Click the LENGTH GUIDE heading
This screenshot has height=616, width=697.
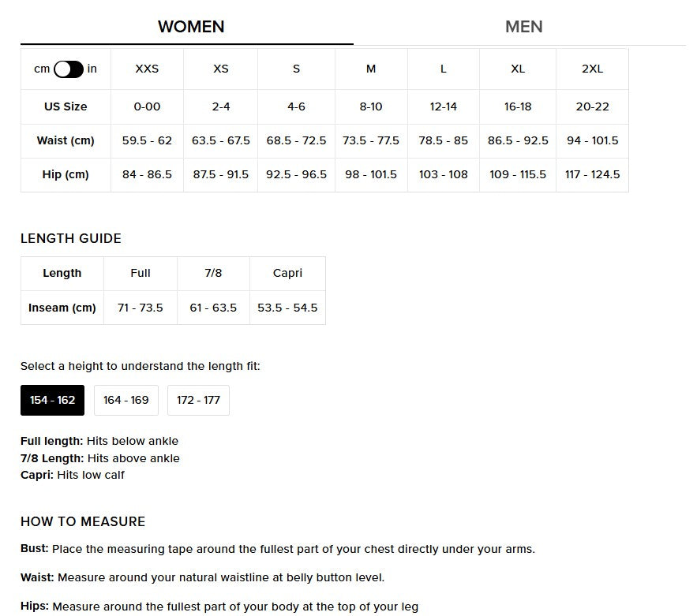point(71,239)
